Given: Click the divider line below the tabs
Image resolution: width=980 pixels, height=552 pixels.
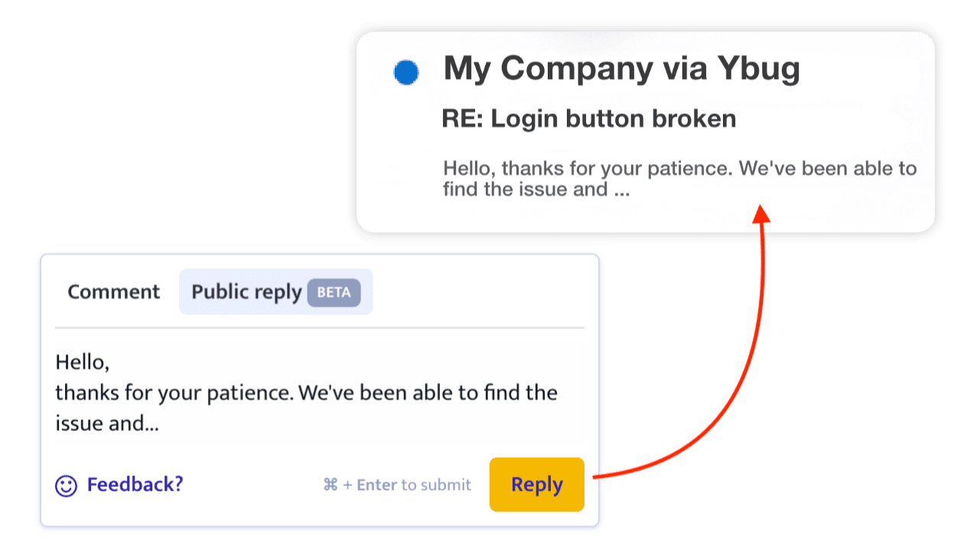Looking at the screenshot, I should 319,328.
